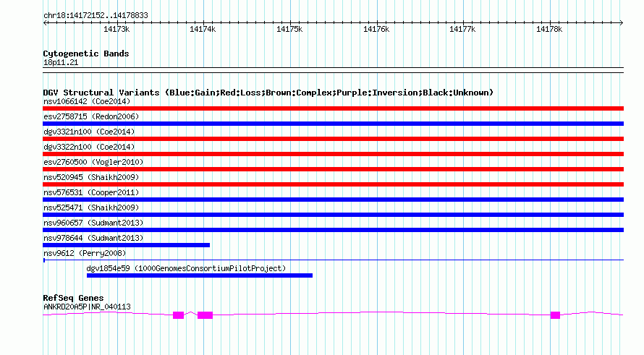The width and height of the screenshot is (644, 355).
Task: Click the ANKRD20A5P|NR_040113 gene label
Action: 87,307
